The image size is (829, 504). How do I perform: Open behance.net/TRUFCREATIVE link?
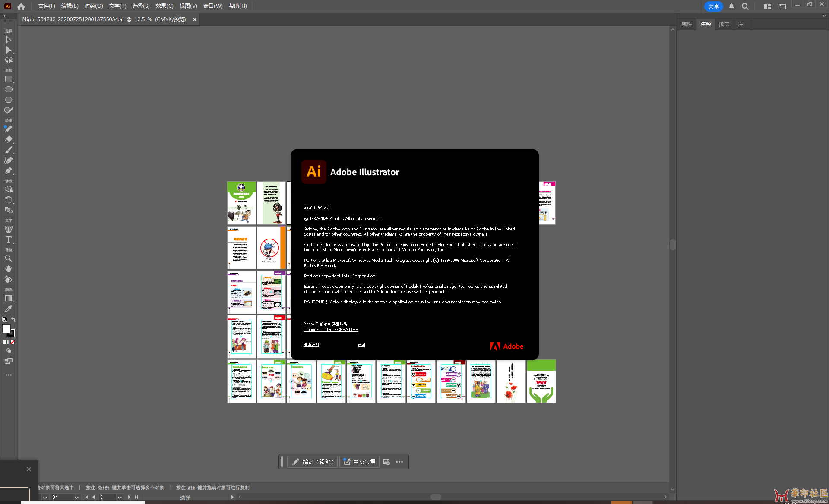[331, 330]
